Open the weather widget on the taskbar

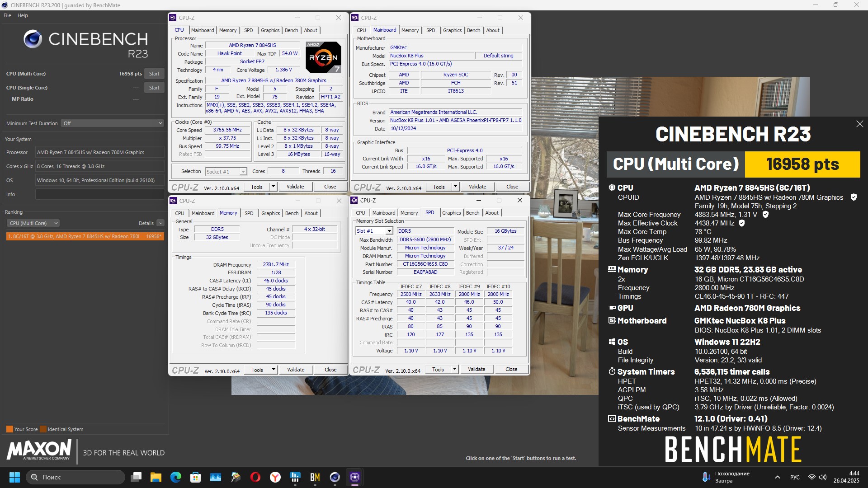click(x=726, y=477)
